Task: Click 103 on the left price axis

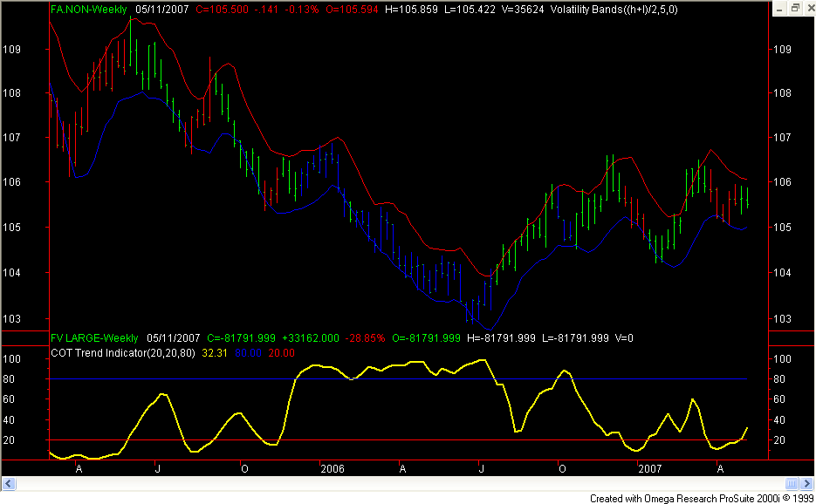Action: tap(11, 319)
